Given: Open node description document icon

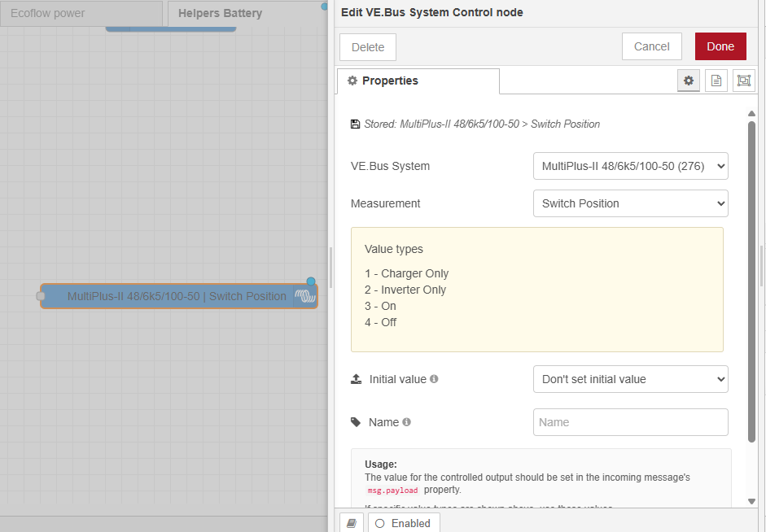Looking at the screenshot, I should pos(716,81).
